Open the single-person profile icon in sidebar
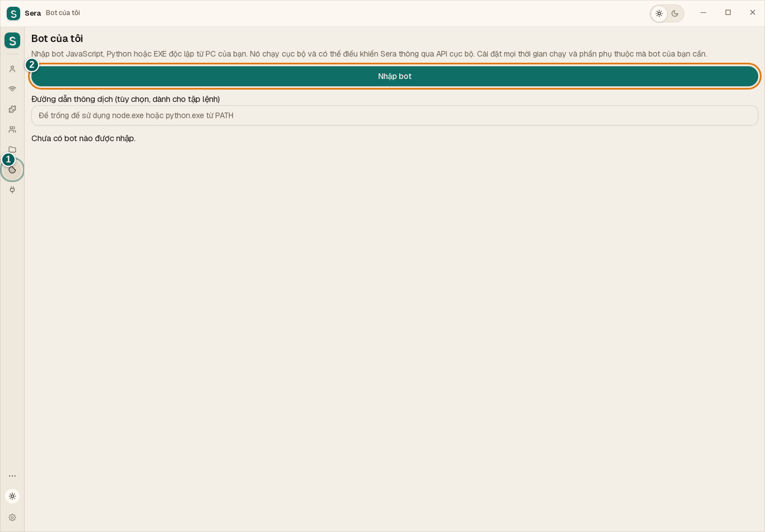Image resolution: width=765 pixels, height=532 pixels. 12,69
